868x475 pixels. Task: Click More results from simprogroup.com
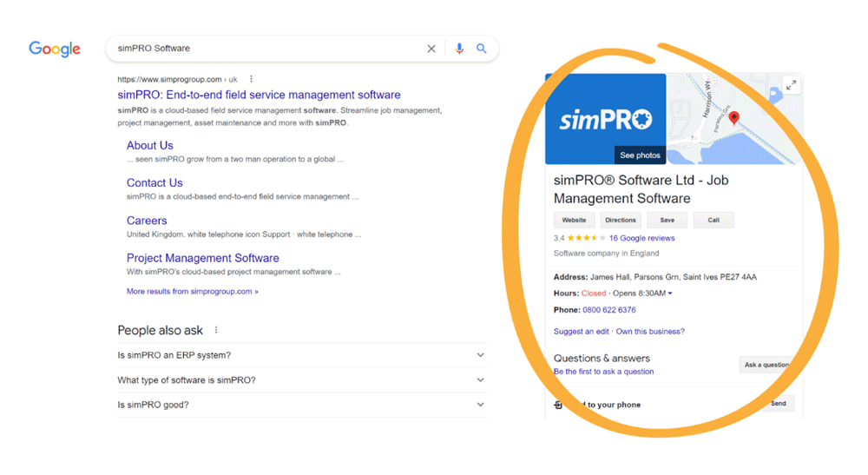click(192, 291)
